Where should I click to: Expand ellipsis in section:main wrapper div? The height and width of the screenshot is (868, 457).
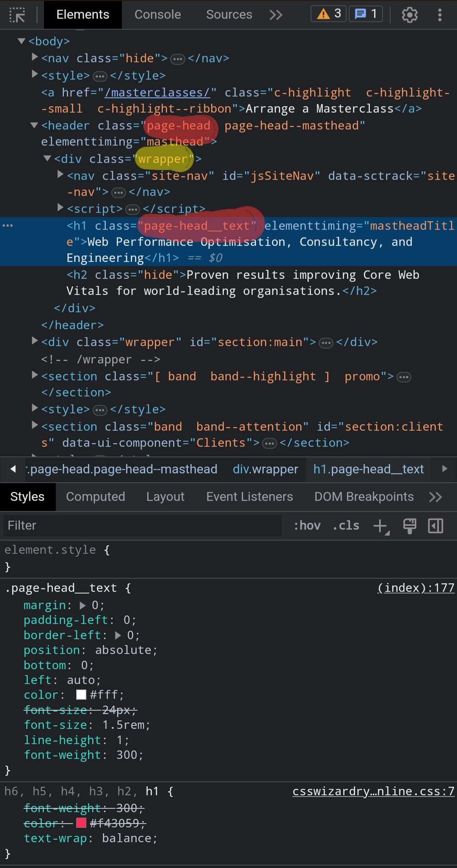tap(326, 343)
